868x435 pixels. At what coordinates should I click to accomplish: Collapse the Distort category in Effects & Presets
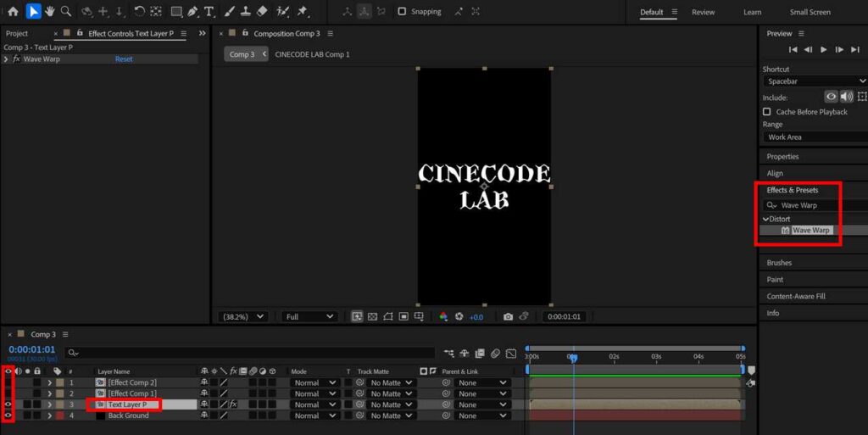click(765, 219)
